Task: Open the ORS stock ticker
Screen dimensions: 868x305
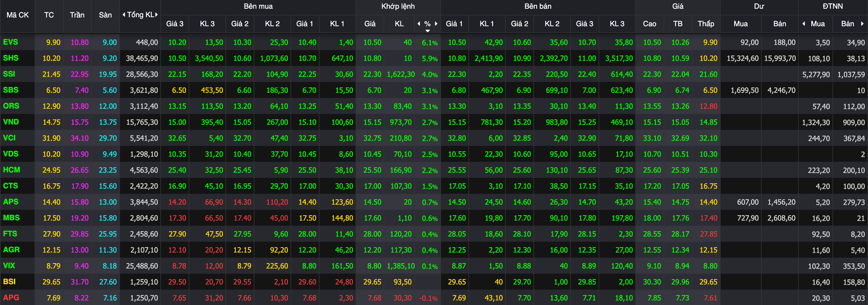Action: click(x=11, y=106)
